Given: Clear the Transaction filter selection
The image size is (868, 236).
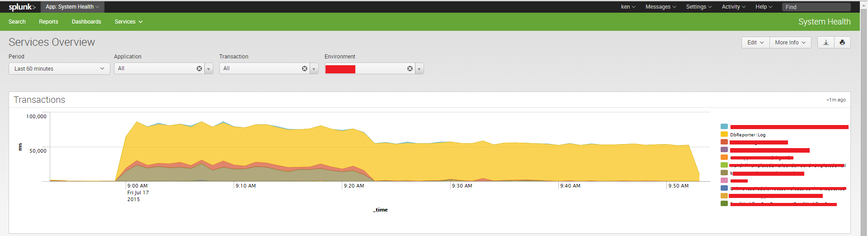Looking at the screenshot, I should 305,68.
